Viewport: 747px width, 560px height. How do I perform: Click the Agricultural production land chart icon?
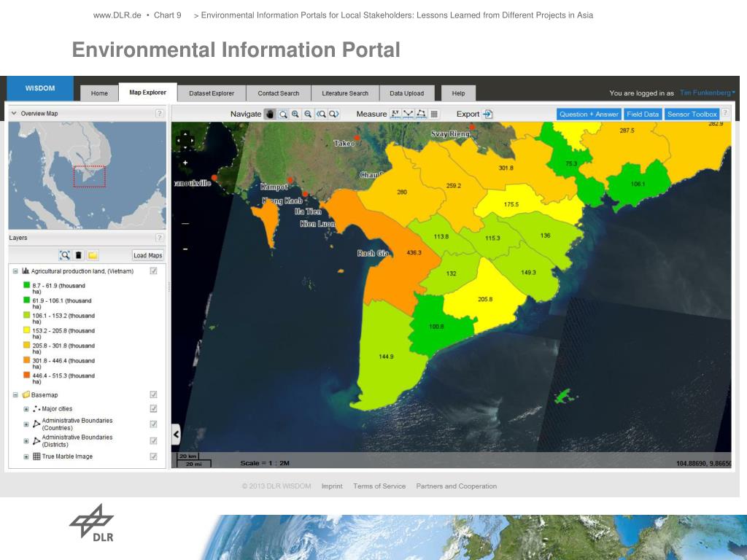pyautogui.click(x=26, y=271)
